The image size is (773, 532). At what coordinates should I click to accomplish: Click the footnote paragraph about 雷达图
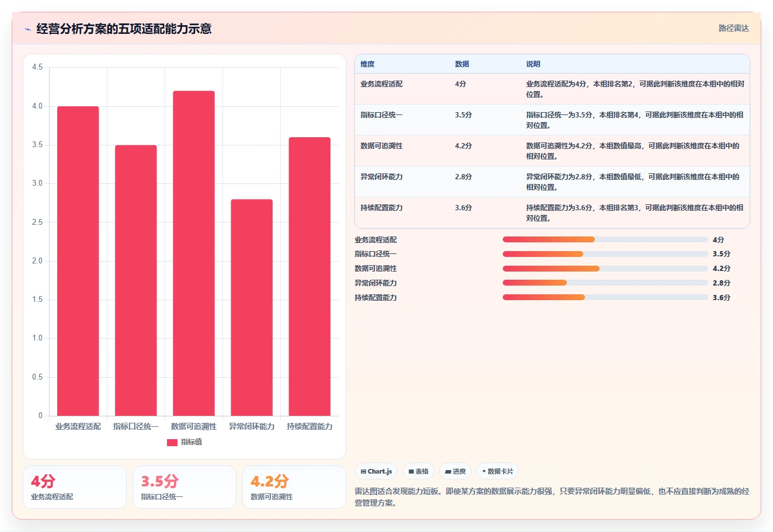(552, 497)
